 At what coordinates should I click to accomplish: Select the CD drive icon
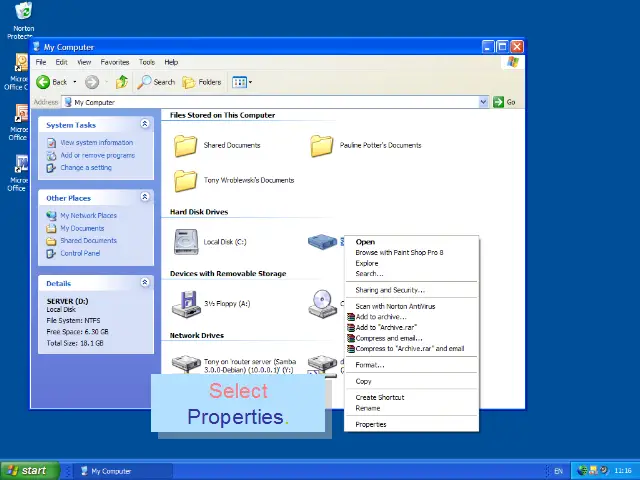(x=322, y=304)
